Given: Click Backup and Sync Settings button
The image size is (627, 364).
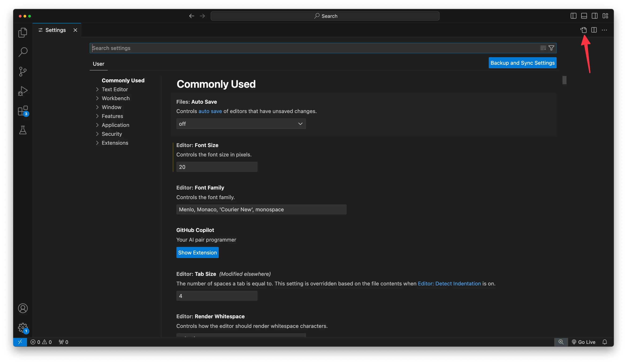Looking at the screenshot, I should pos(522,63).
